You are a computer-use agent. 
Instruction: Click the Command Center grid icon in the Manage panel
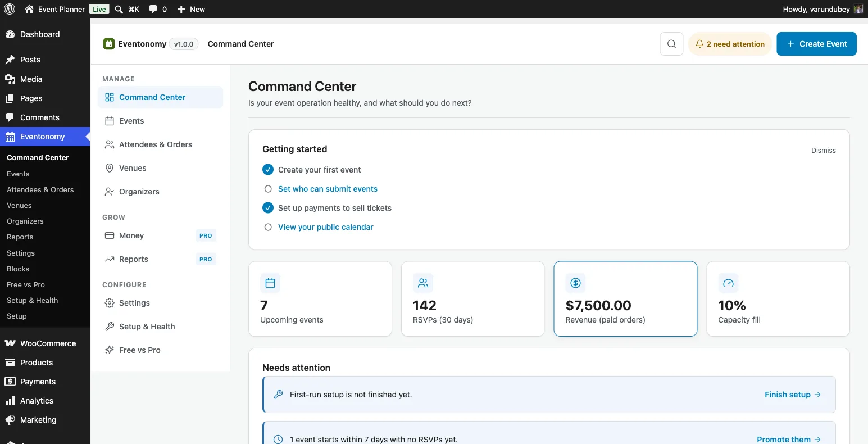tap(110, 97)
